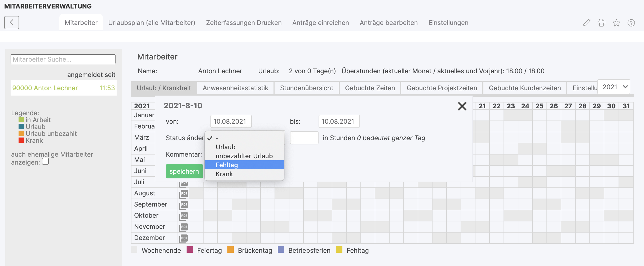Click the pencil edit icon

click(586, 23)
